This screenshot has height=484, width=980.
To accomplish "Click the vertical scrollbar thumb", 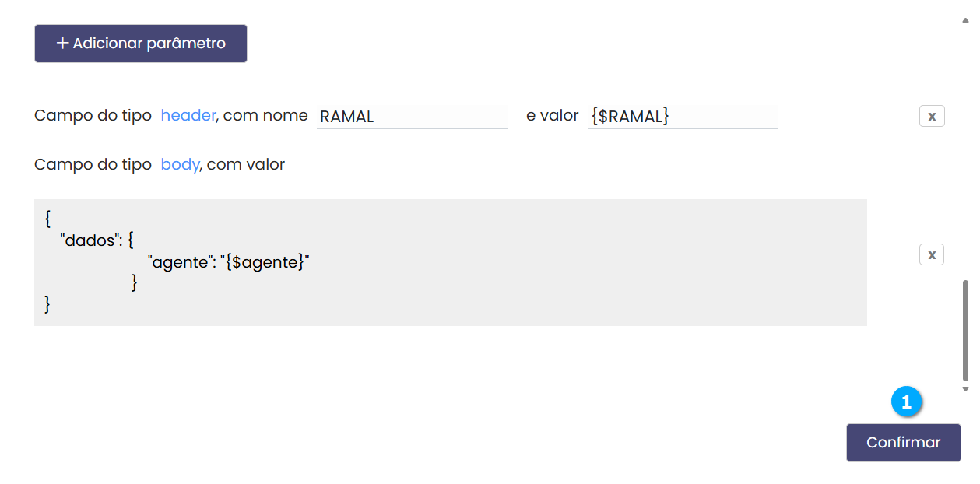I will (x=966, y=331).
